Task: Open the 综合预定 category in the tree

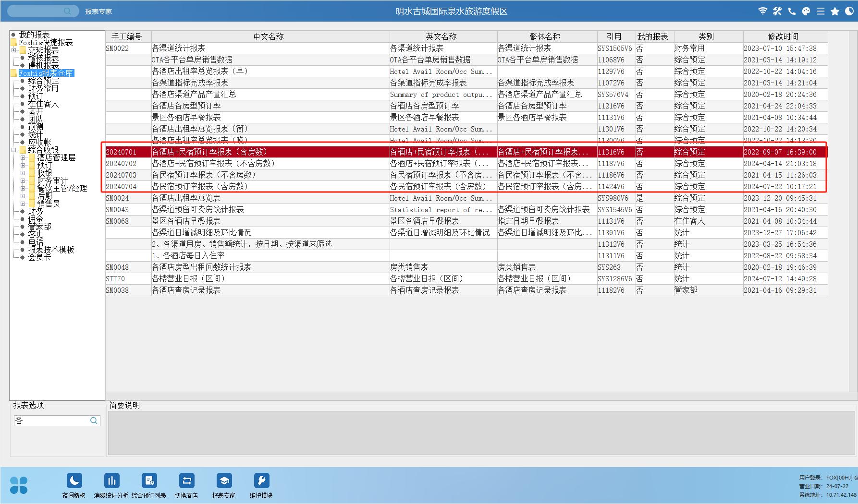Action: coord(43,81)
